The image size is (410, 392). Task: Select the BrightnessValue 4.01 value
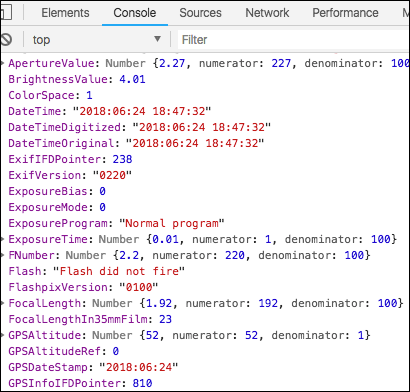(x=132, y=79)
